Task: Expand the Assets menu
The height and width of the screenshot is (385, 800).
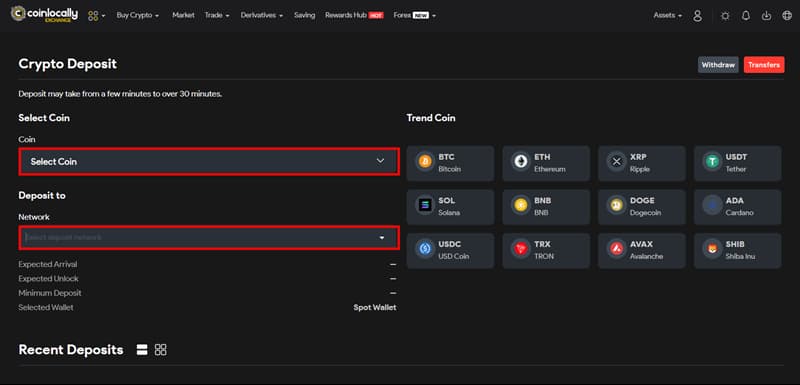Action: point(668,15)
